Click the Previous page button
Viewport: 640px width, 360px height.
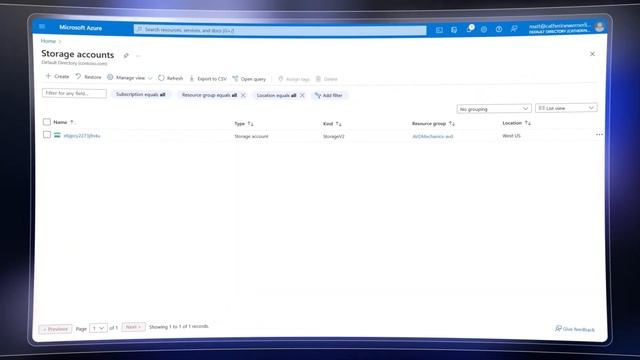click(x=56, y=329)
